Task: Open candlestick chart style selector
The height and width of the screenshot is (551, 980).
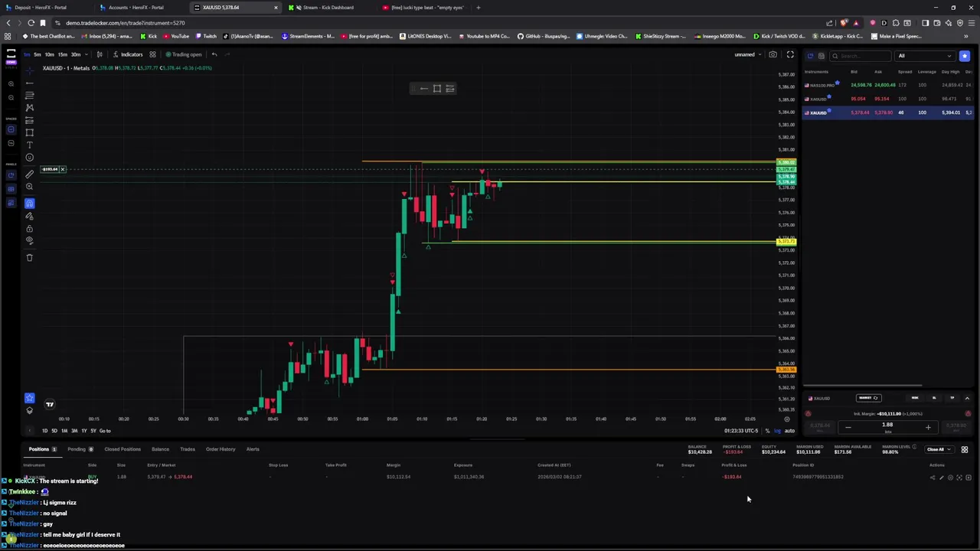Action: [100, 54]
